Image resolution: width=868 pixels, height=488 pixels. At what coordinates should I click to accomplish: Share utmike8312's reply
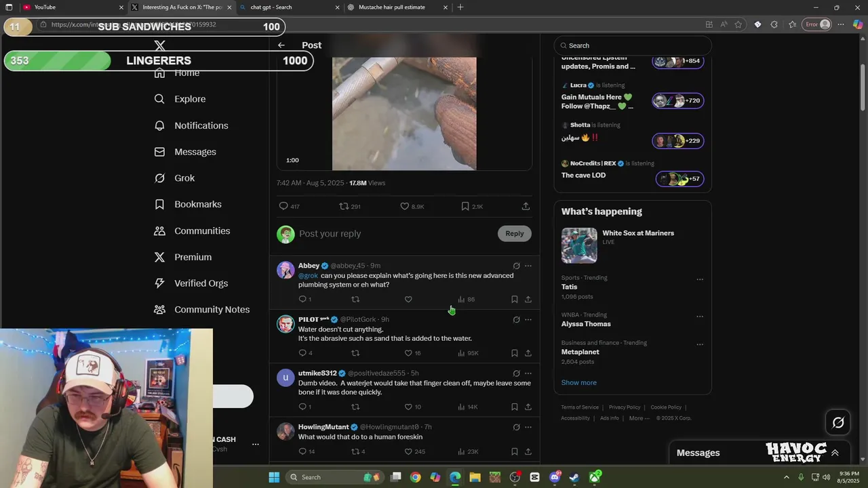click(x=528, y=407)
